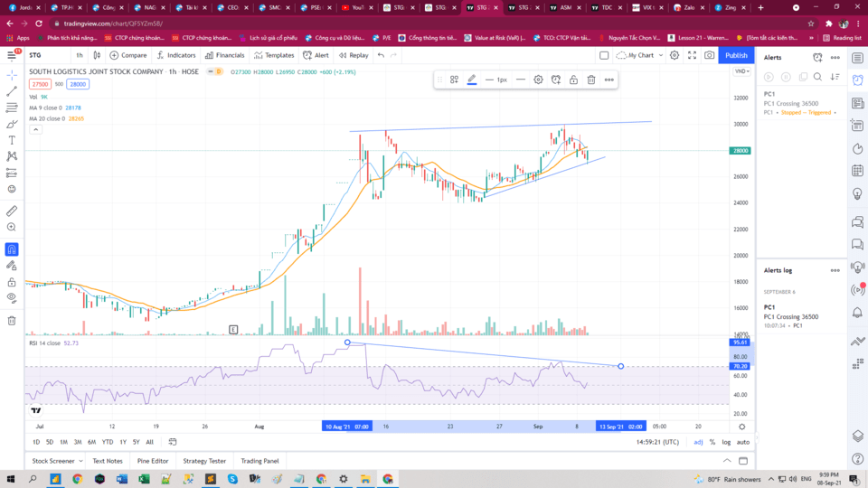Toggle percent scale
This screenshot has height=488, width=868.
712,442
